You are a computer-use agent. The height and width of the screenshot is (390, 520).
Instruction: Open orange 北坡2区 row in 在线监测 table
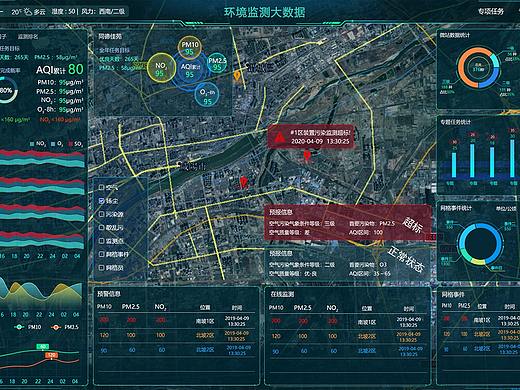[x=348, y=336]
